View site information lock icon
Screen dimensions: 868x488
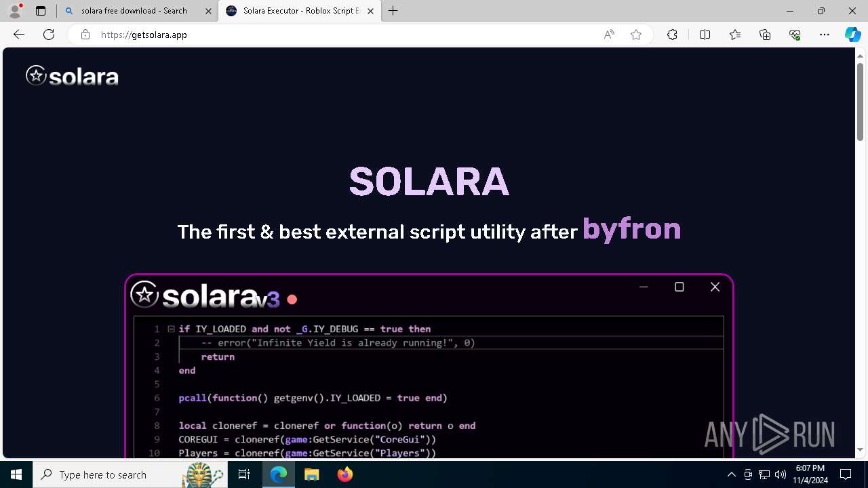tap(85, 35)
